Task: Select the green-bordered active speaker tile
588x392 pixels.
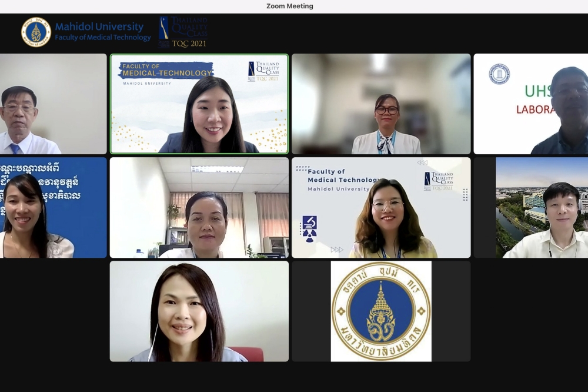Action: click(x=199, y=104)
